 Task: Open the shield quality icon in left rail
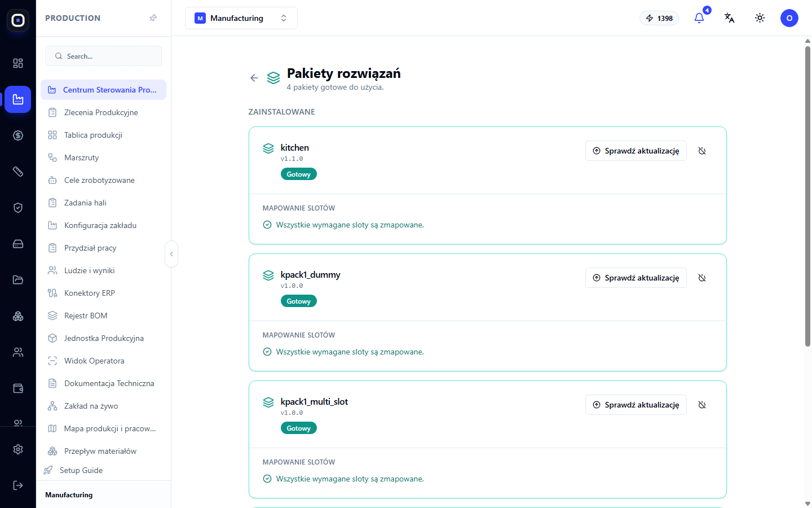(x=18, y=208)
